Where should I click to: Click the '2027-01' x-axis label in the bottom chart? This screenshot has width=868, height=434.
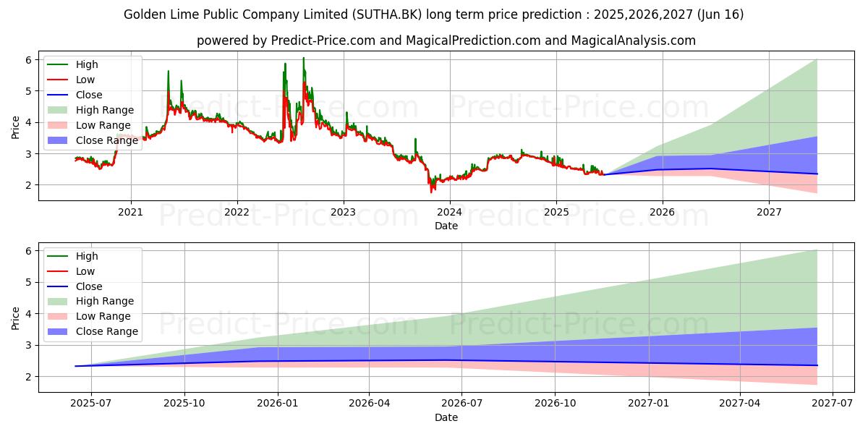click(649, 404)
